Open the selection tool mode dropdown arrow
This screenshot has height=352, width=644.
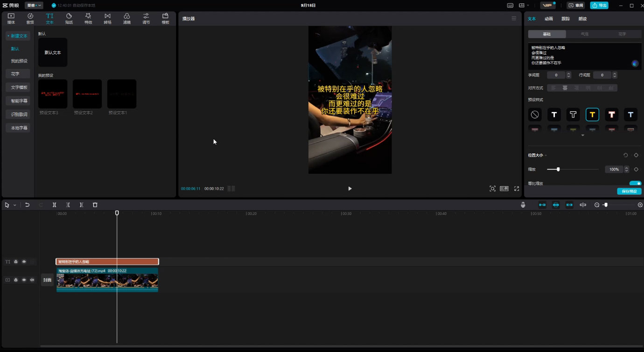(15, 205)
